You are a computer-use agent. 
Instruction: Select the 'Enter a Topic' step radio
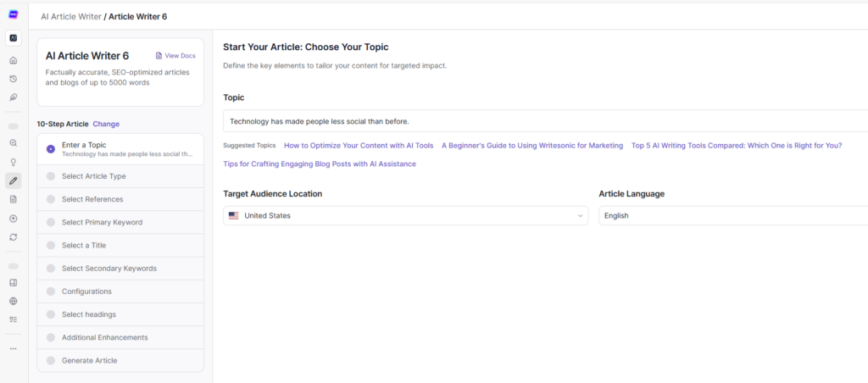51,149
